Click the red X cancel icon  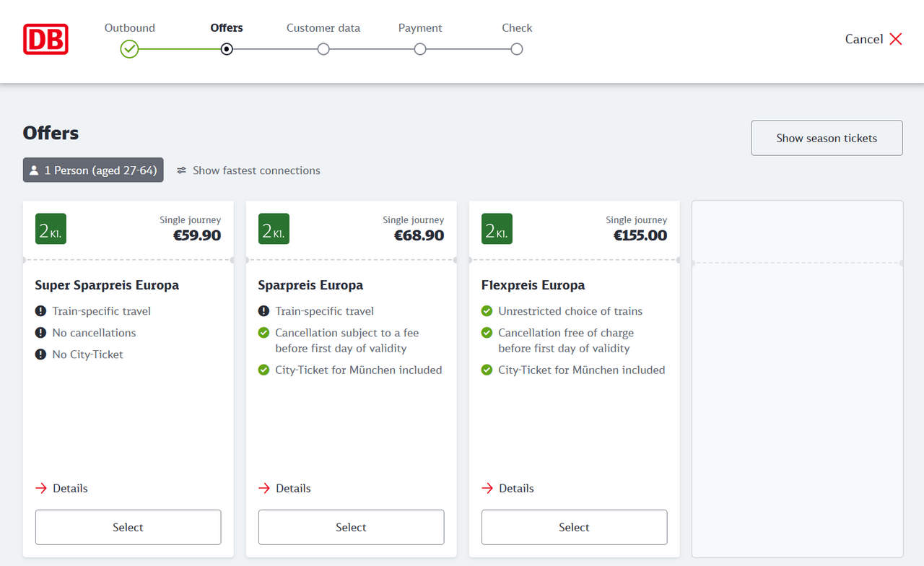(x=896, y=39)
